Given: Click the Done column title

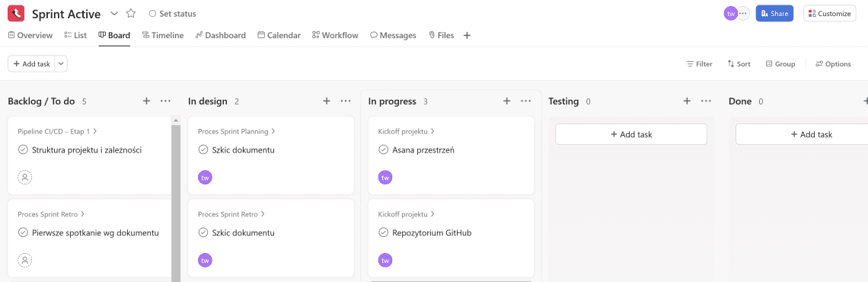Looking at the screenshot, I should click(x=740, y=101).
